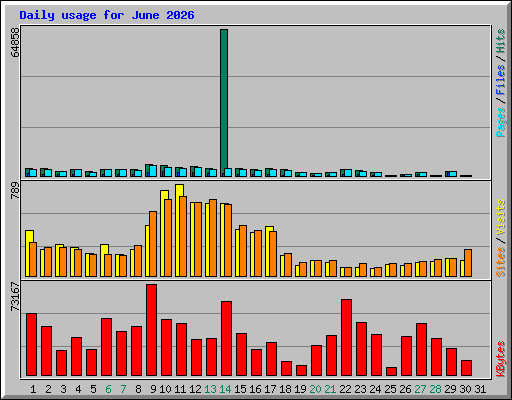
Task: Click the orange sites bar for day 30
Action: pos(468,263)
